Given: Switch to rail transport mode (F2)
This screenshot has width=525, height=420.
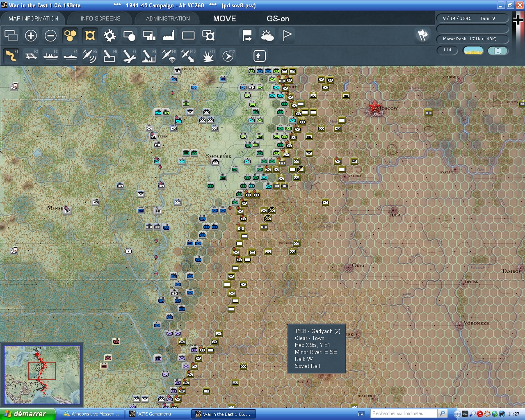Looking at the screenshot, I should [x=31, y=55].
